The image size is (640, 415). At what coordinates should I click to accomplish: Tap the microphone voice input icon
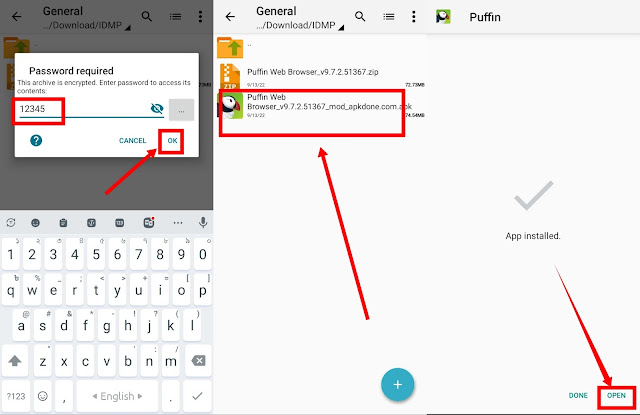[x=203, y=222]
